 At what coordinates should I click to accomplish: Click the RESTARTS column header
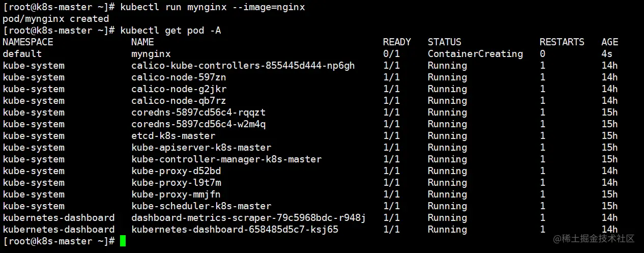tap(562, 42)
